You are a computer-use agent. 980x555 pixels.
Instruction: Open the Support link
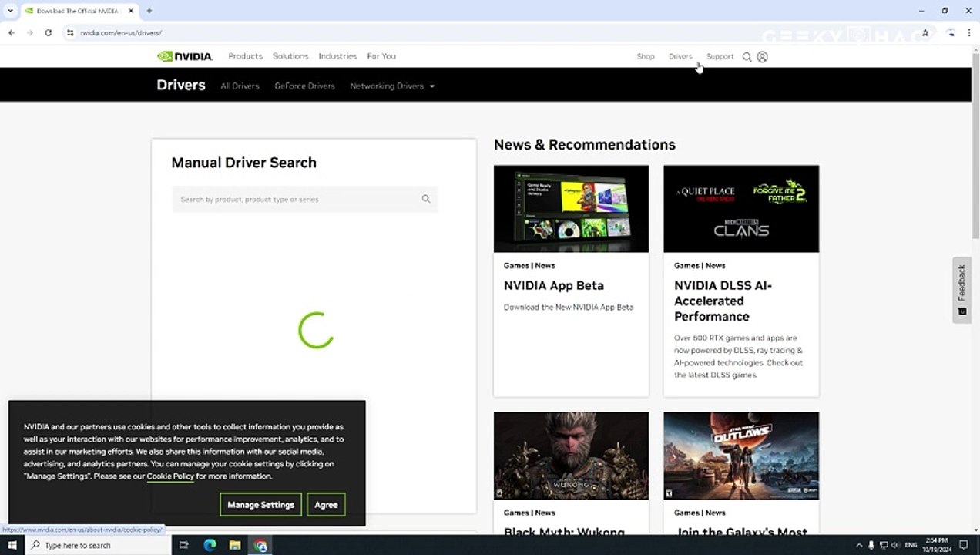720,56
